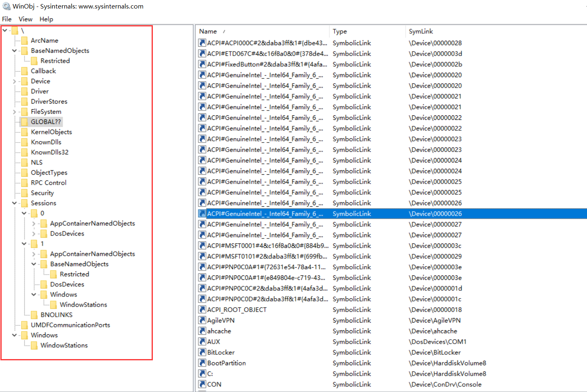Expand the FileSystem folder node
This screenshot has height=392, width=587.
[x=15, y=112]
